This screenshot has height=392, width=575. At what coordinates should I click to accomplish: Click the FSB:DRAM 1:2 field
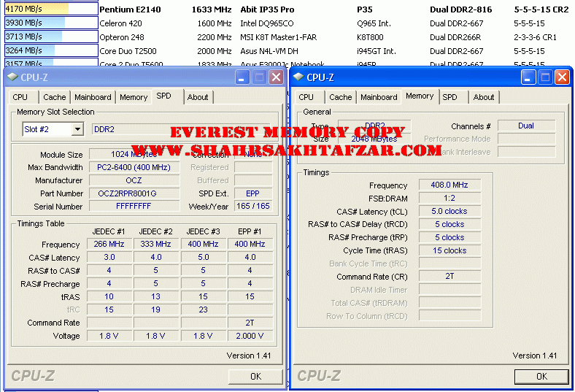[449, 198]
